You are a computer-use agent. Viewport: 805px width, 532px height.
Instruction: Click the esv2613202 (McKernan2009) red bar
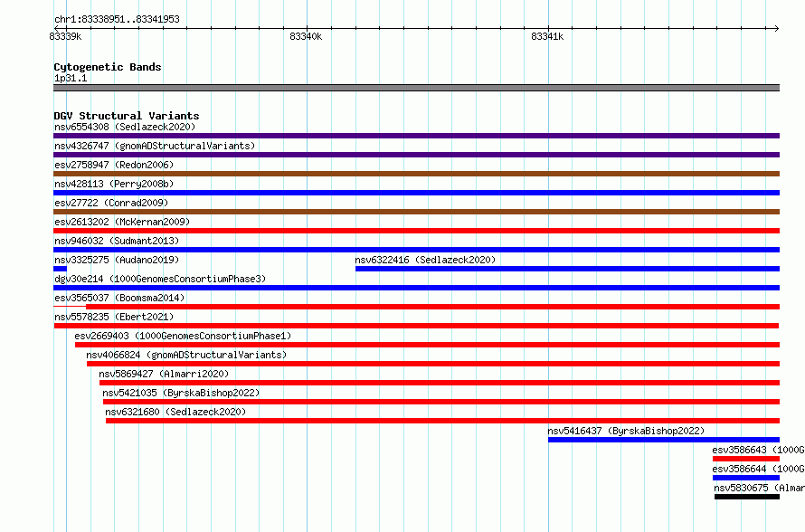click(416, 231)
